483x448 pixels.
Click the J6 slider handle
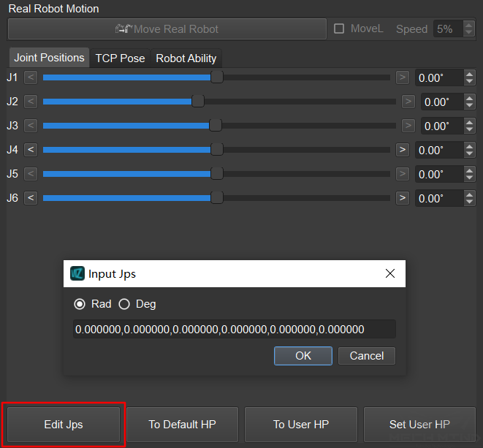tap(217, 198)
